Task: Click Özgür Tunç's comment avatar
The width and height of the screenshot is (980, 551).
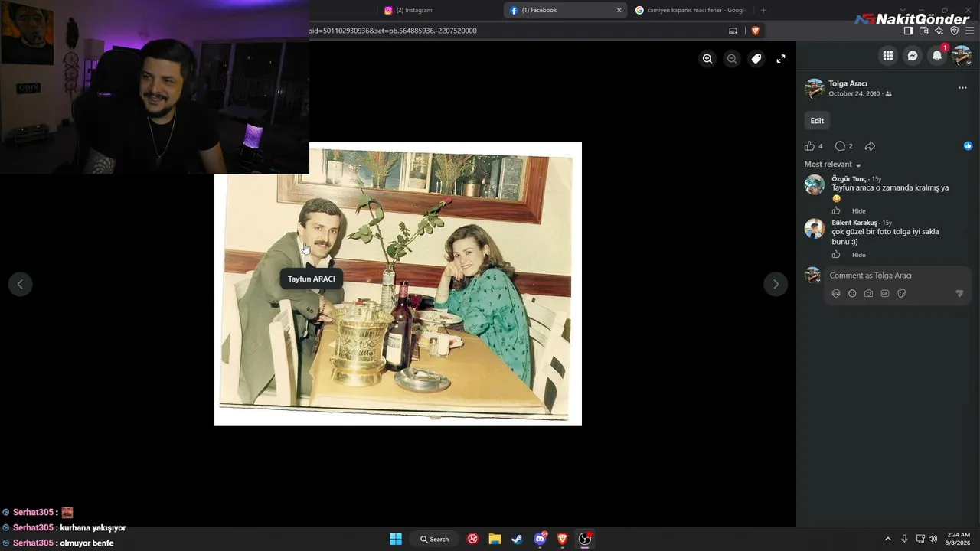Action: click(814, 184)
